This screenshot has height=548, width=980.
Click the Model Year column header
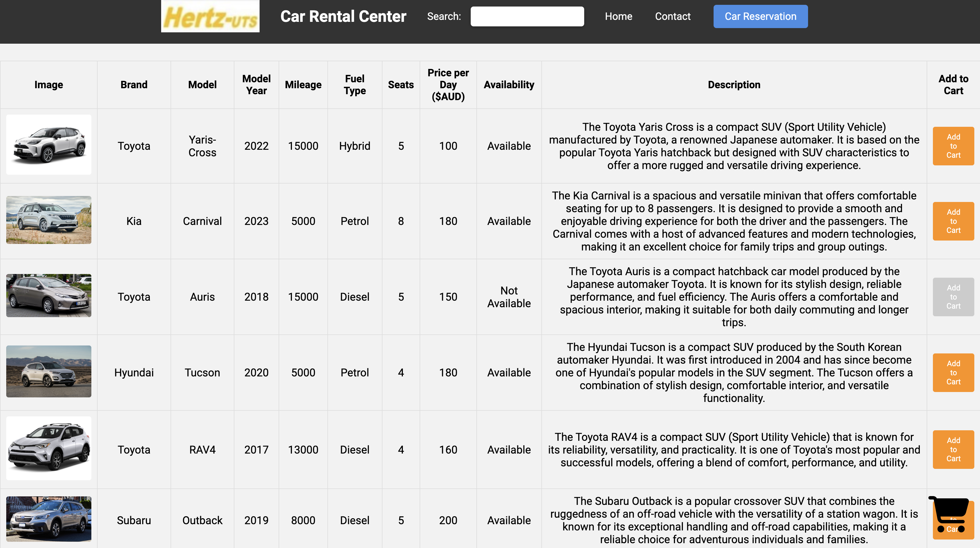[256, 85]
